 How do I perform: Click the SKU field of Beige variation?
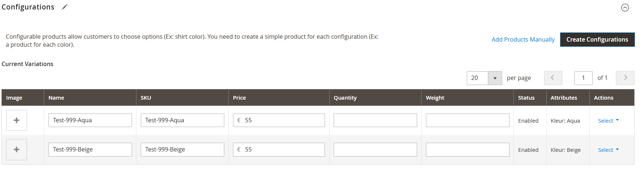click(182, 149)
